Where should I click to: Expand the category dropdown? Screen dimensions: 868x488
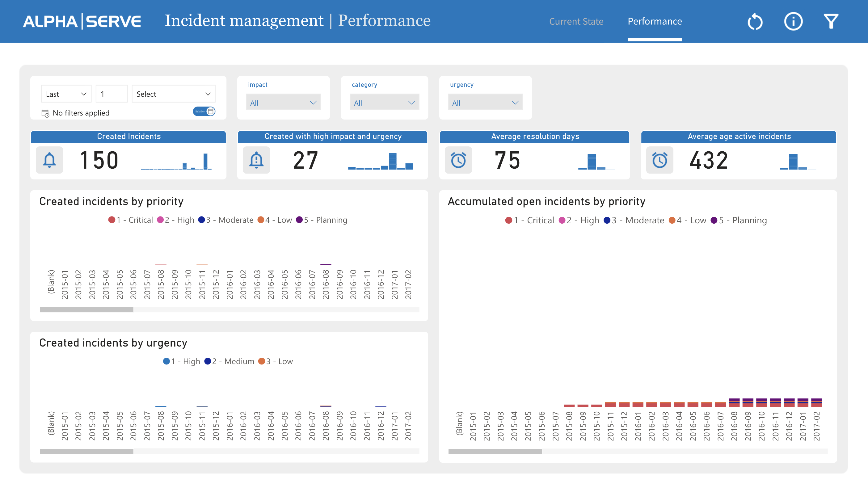pyautogui.click(x=384, y=103)
